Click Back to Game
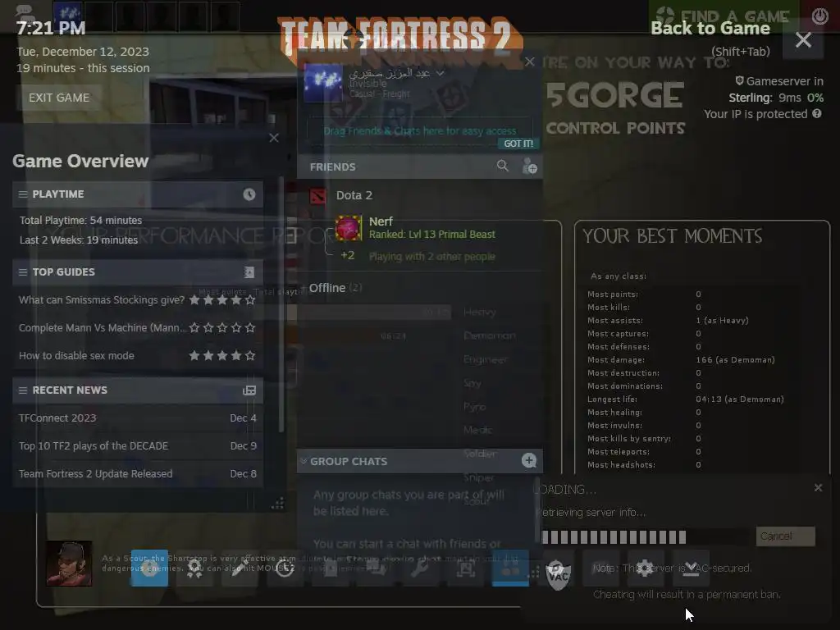840x630 pixels. tap(710, 29)
